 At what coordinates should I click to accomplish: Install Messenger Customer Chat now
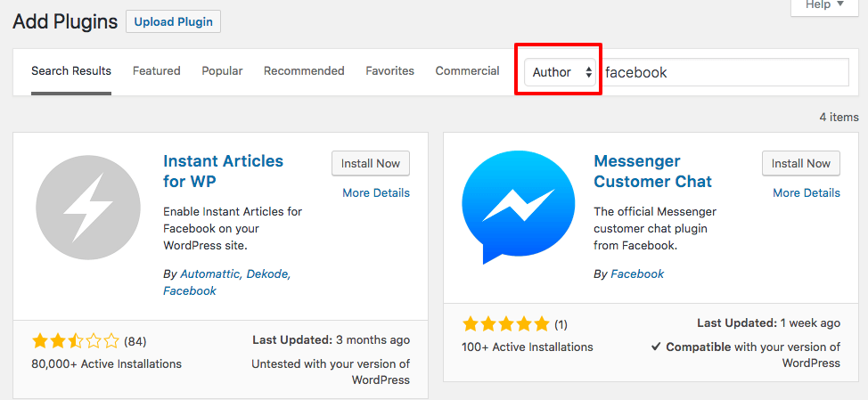pos(801,163)
